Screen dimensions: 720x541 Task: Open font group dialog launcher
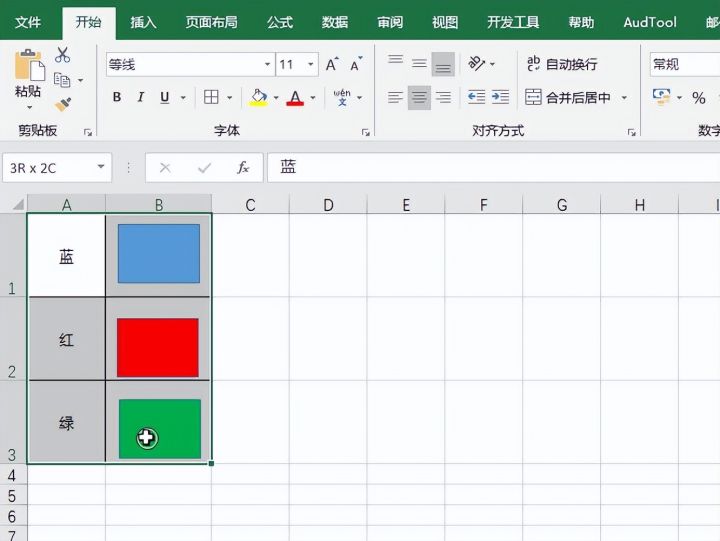pyautogui.click(x=366, y=133)
